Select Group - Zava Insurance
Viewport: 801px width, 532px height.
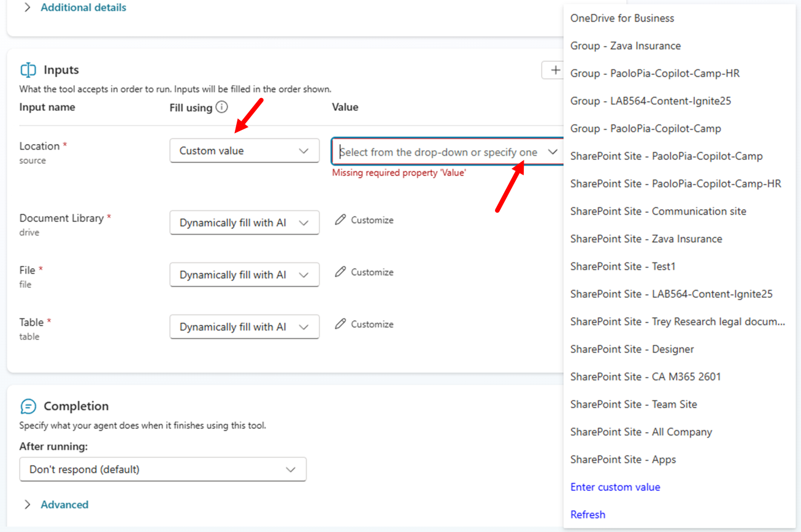[625, 45]
